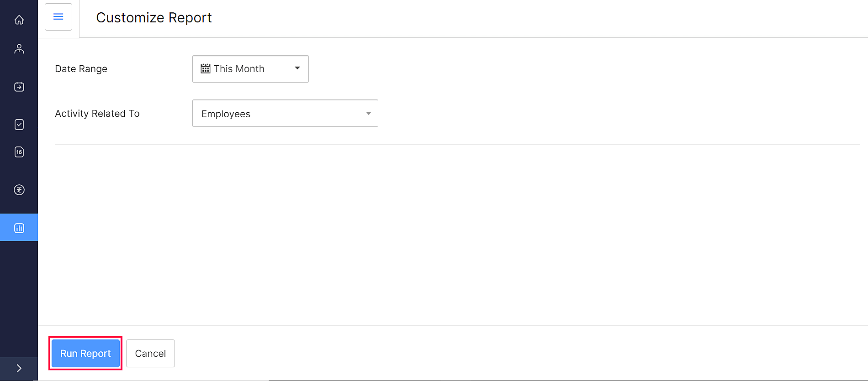Go to the Home dashboard icon

tap(19, 20)
